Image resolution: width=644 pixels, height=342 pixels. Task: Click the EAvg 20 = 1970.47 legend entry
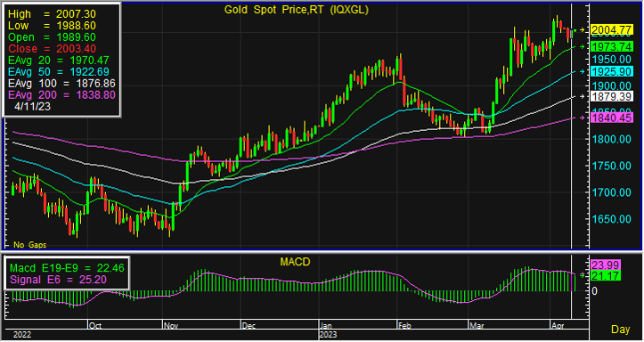coord(59,61)
